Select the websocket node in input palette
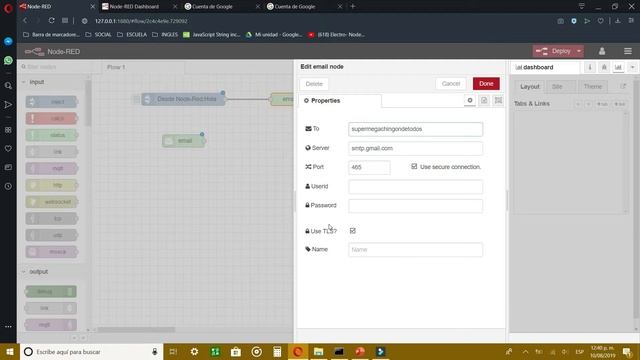640x360 pixels. (x=51, y=202)
